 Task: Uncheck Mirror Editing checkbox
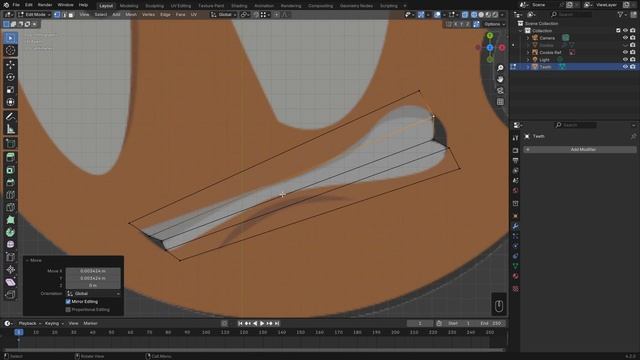68,302
